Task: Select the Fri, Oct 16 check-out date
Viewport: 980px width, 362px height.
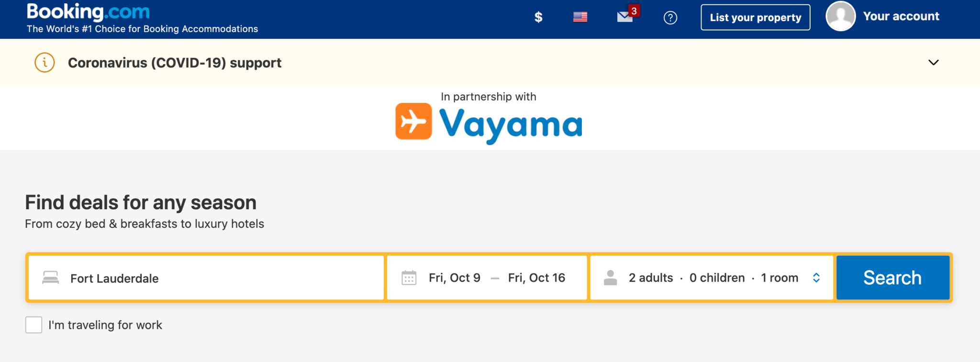Action: pos(536,278)
